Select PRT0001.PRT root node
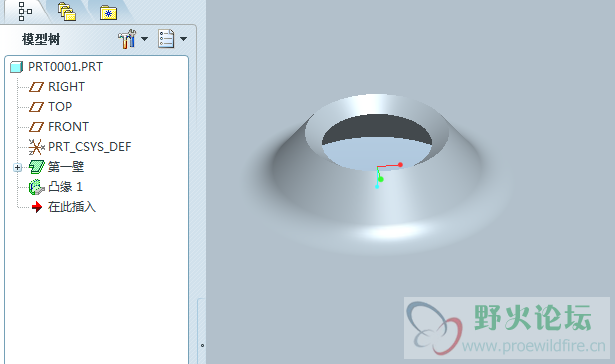Image resolution: width=615 pixels, height=364 pixels. [65, 67]
